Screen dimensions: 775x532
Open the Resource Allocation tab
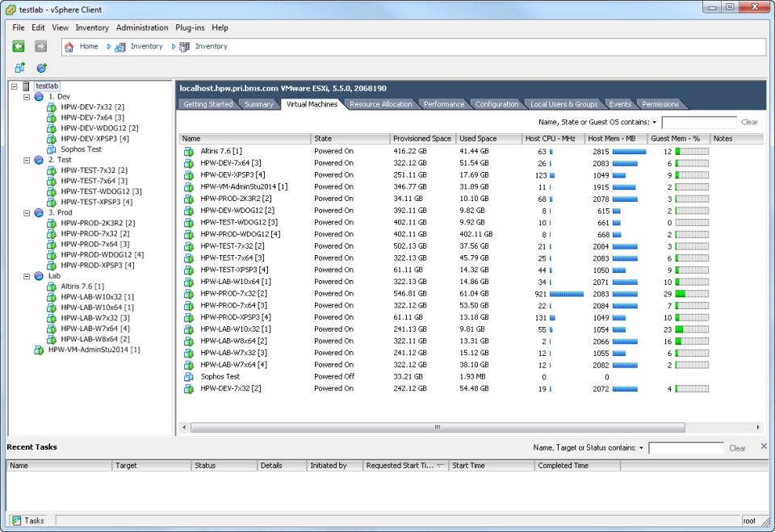(380, 104)
